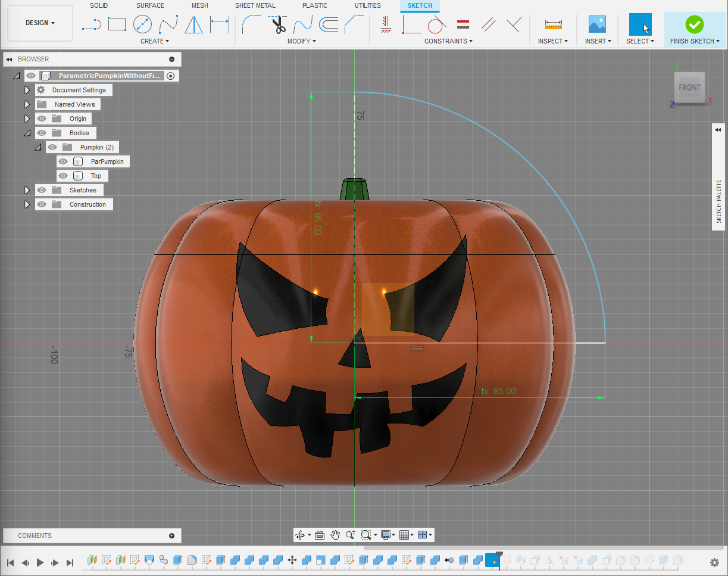Open the DESIGN workspace selector
The image size is (728, 576).
pos(39,23)
